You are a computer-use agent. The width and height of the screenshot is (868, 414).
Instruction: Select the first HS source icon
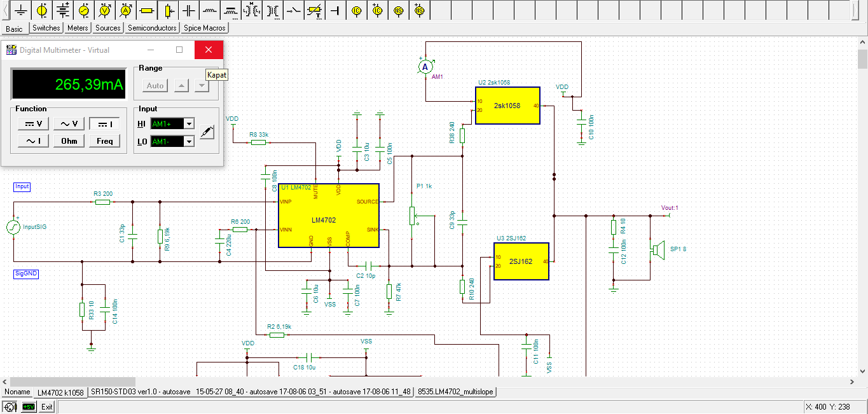coord(398,10)
